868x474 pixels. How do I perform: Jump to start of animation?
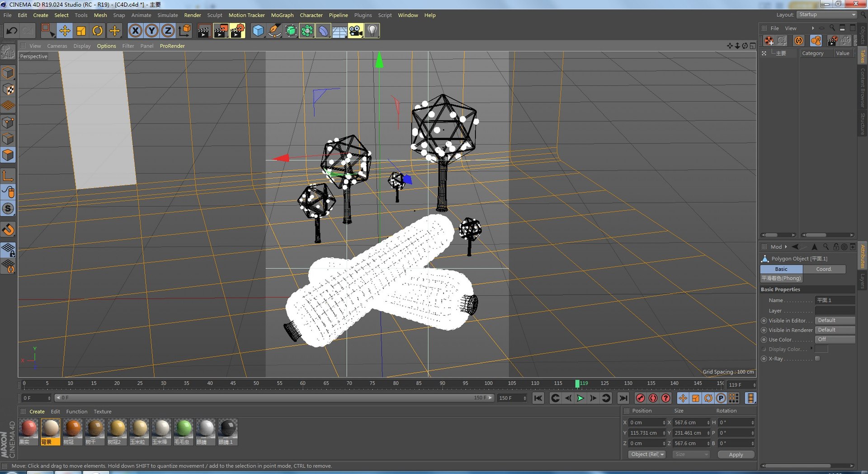click(538, 398)
